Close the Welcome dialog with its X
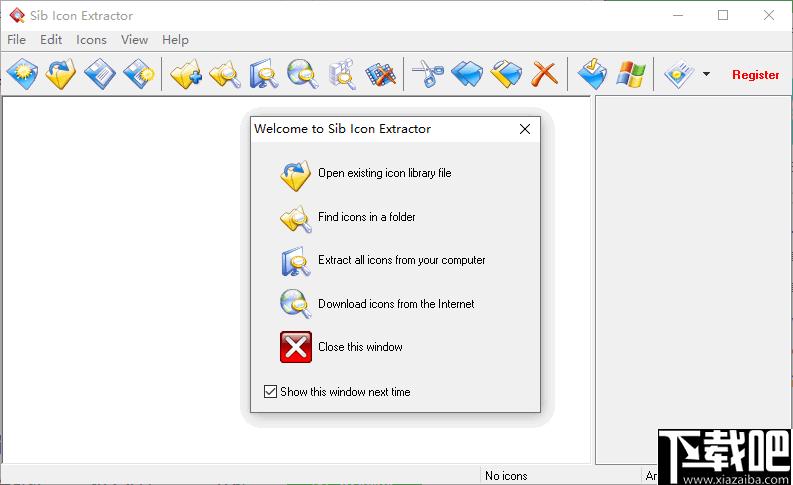Image resolution: width=793 pixels, height=485 pixels. pyautogui.click(x=525, y=129)
